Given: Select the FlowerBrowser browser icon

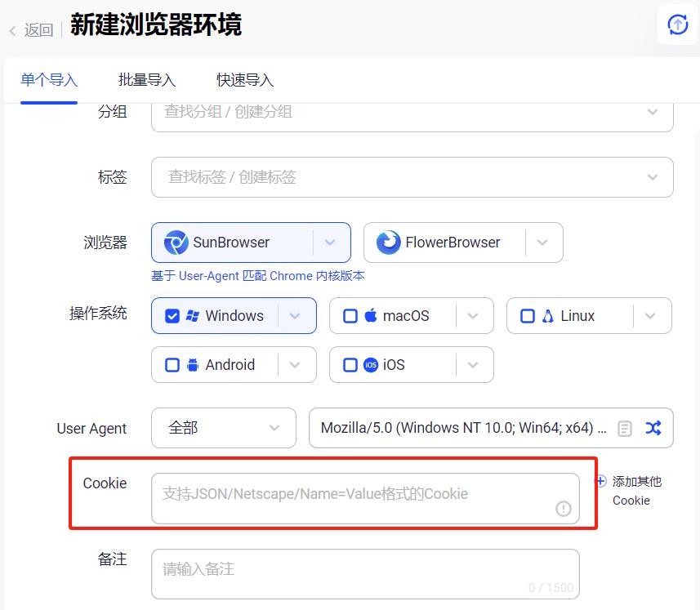Looking at the screenshot, I should tap(388, 243).
